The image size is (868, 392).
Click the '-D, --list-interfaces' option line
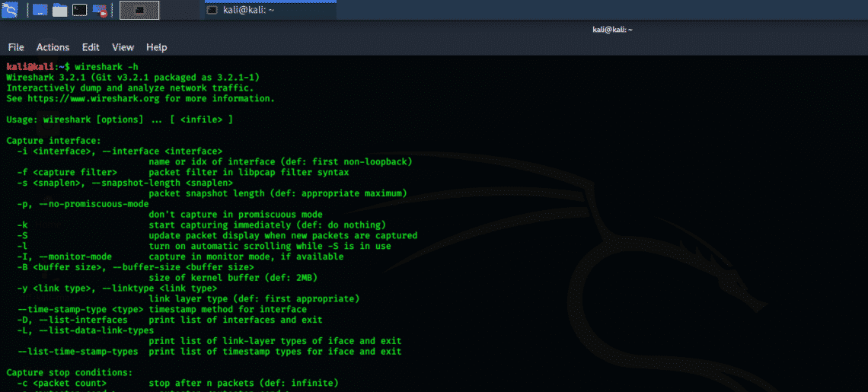pos(170,320)
